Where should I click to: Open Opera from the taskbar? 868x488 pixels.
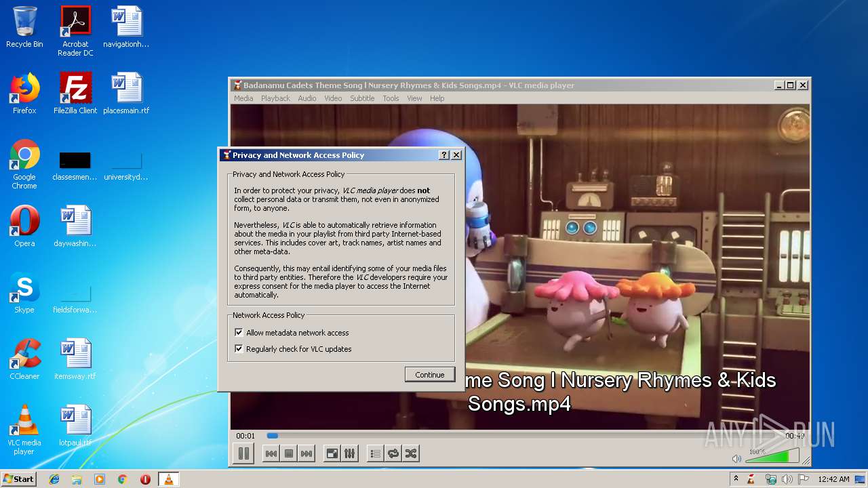point(145,479)
